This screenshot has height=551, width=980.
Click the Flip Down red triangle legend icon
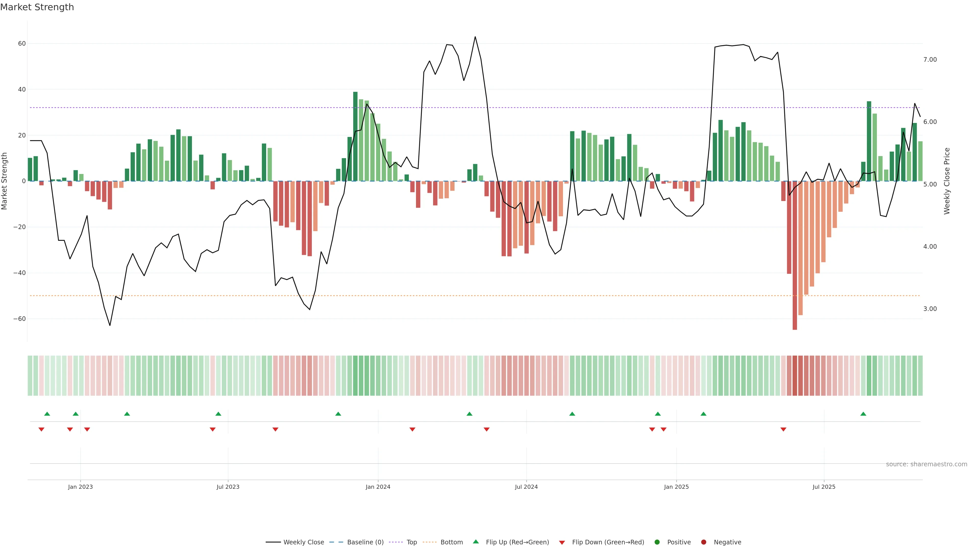[562, 543]
